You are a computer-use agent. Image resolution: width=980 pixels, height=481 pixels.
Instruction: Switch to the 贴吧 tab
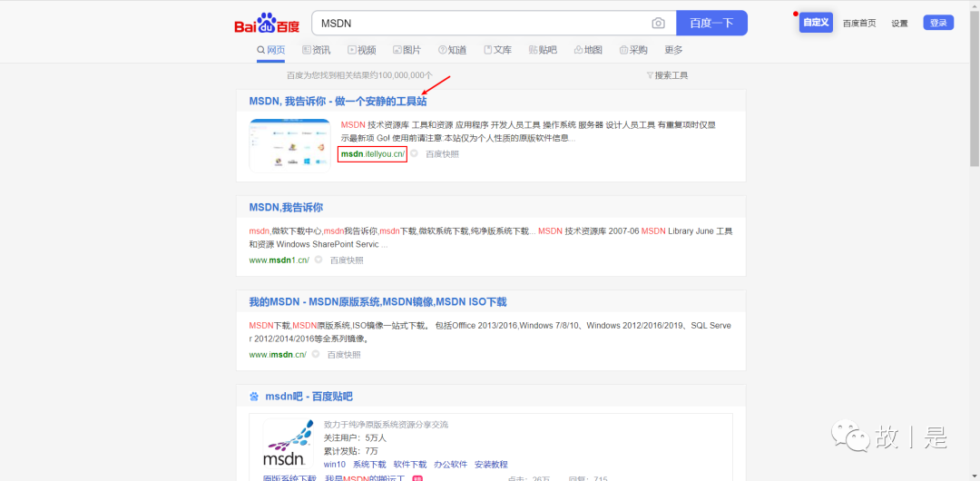coord(544,50)
